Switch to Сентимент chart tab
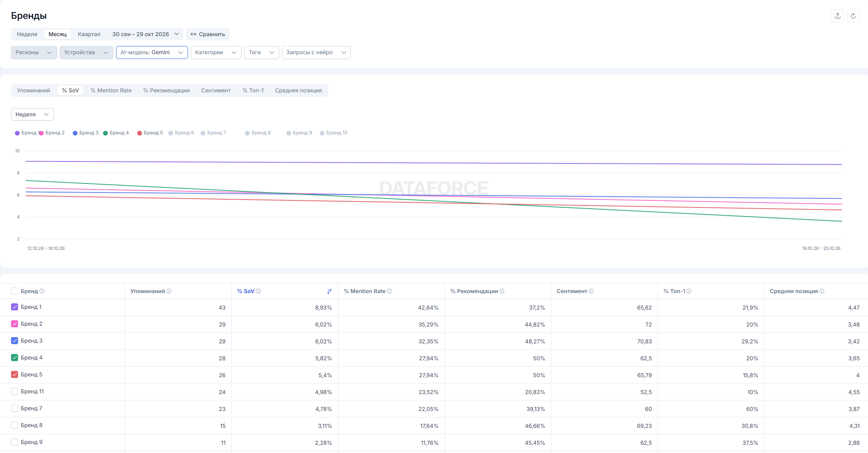 [216, 90]
